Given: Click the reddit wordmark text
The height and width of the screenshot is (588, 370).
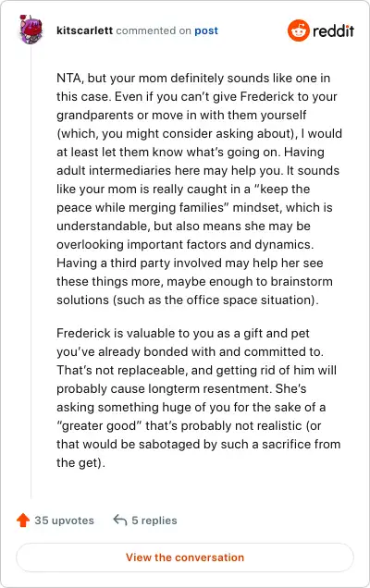Looking at the screenshot, I should click(x=333, y=31).
